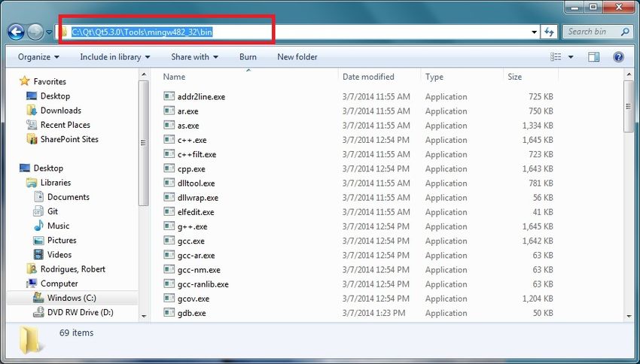Select the addr2line.exe file icon

click(x=169, y=96)
